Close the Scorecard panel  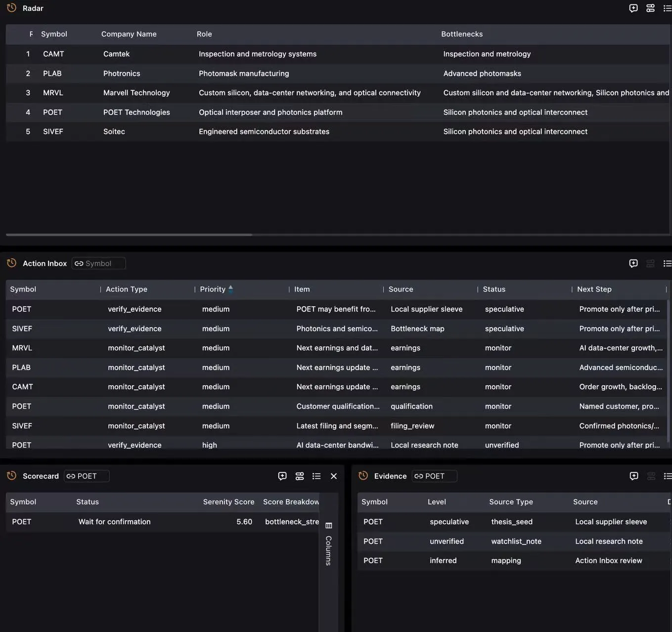[x=334, y=476]
